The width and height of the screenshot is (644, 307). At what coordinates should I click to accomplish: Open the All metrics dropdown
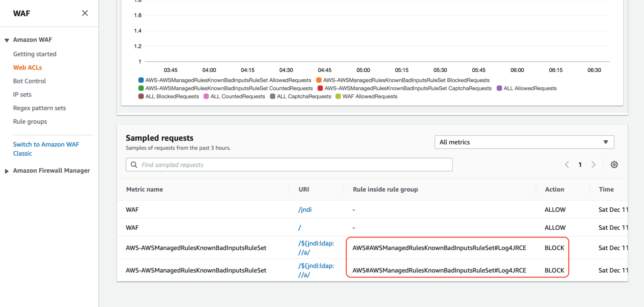pyautogui.click(x=524, y=142)
